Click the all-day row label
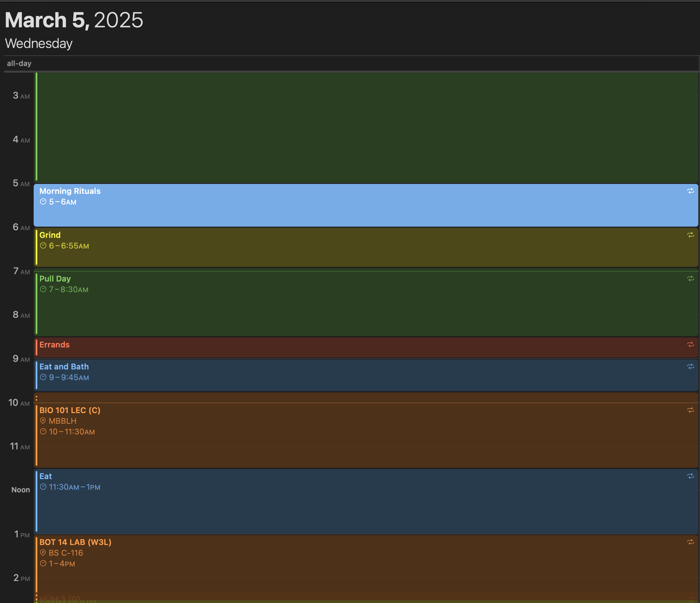Image resolution: width=700 pixels, height=603 pixels. (19, 63)
